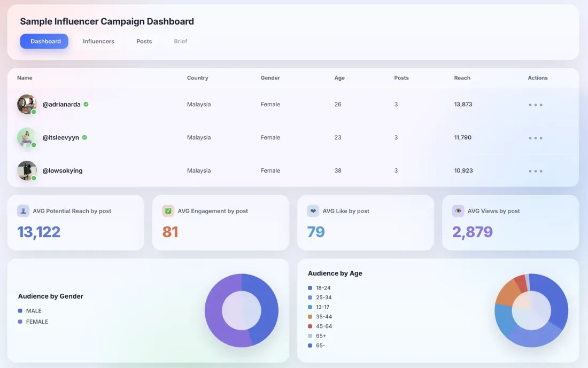The height and width of the screenshot is (368, 588).
Task: Switch to the Influencers tab
Action: coord(99,41)
